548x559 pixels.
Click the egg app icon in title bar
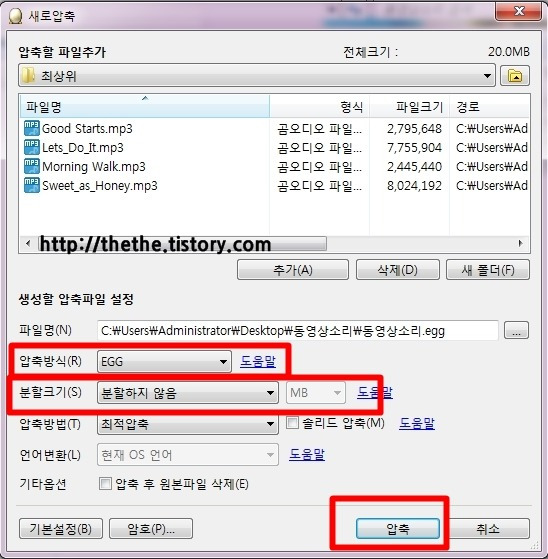click(15, 16)
